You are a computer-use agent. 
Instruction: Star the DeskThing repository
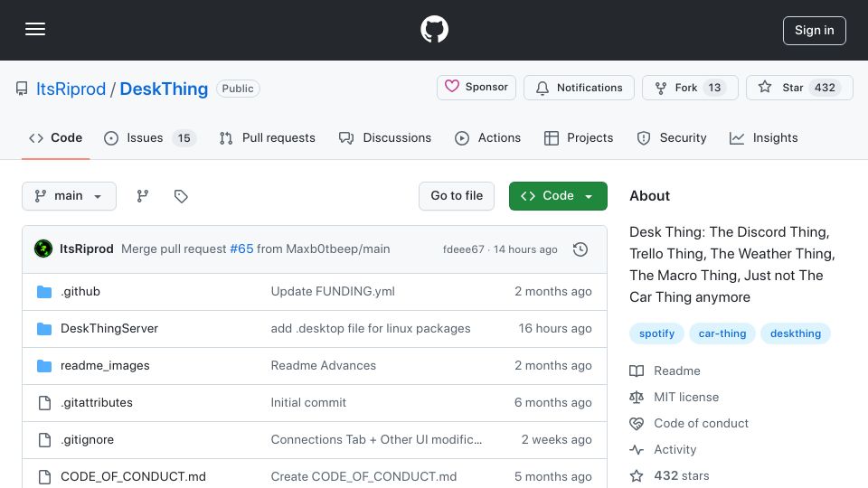click(x=799, y=88)
